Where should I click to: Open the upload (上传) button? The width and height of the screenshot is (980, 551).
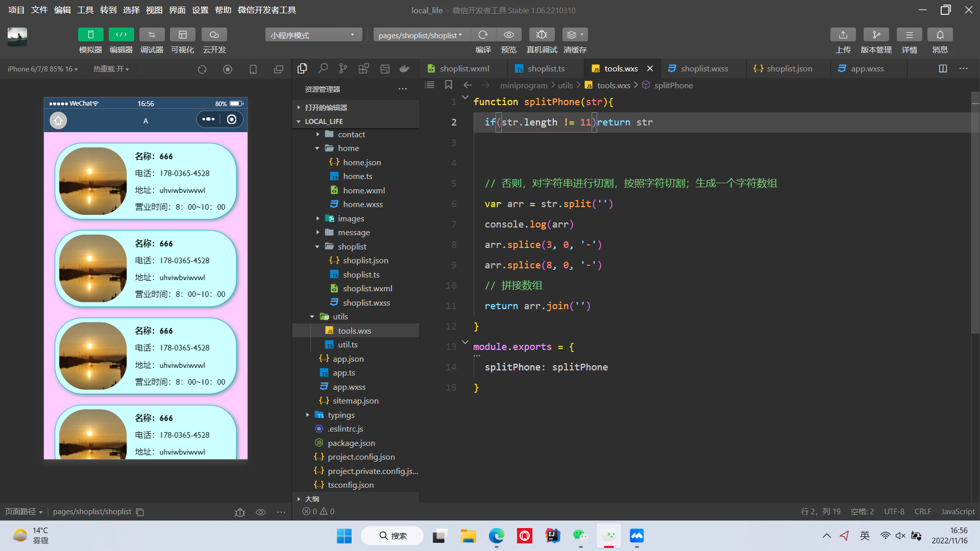point(843,35)
